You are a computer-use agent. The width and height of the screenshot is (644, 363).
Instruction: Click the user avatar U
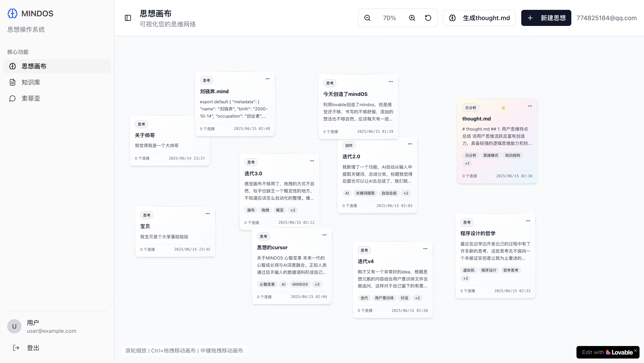(x=14, y=326)
